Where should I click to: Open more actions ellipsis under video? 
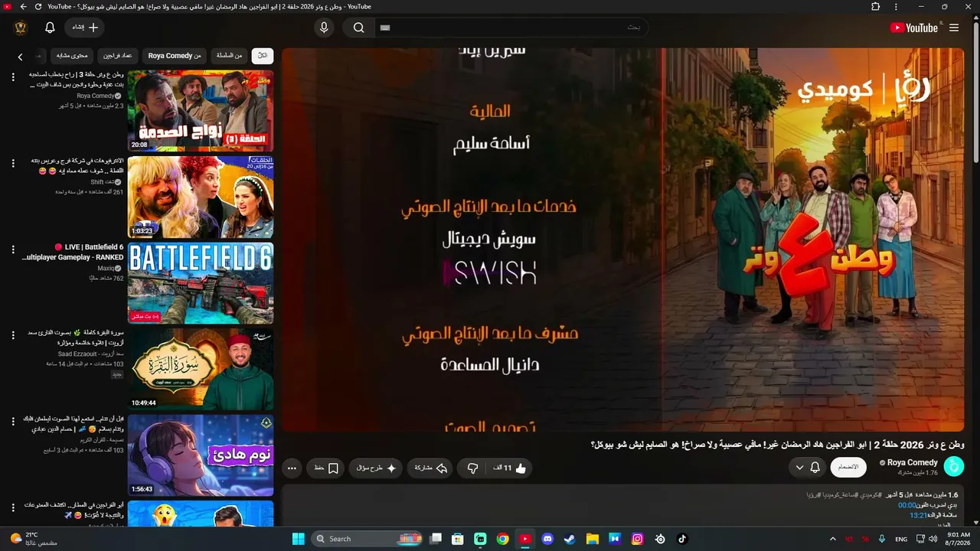tap(292, 468)
